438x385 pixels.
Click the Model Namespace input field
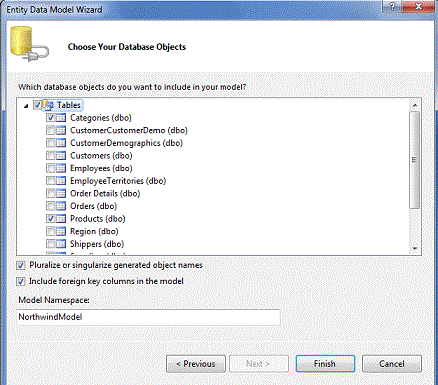click(148, 317)
